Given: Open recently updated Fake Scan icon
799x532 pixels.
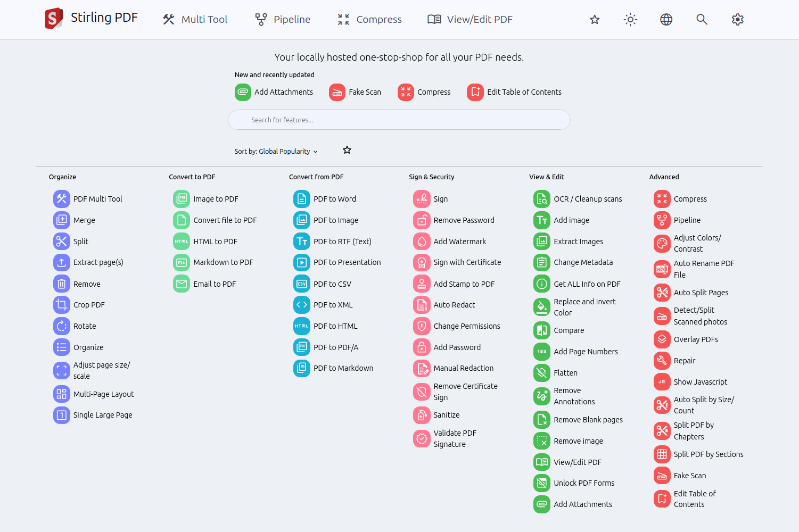Looking at the screenshot, I should [337, 92].
